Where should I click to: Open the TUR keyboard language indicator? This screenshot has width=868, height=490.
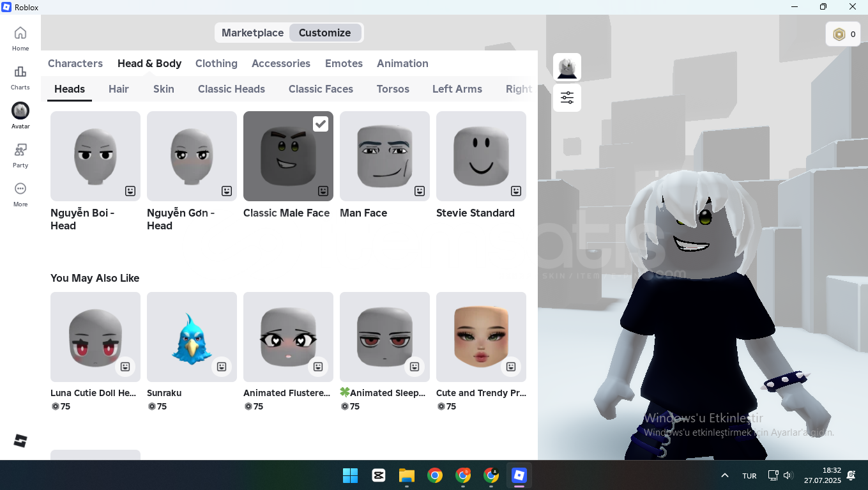point(749,475)
